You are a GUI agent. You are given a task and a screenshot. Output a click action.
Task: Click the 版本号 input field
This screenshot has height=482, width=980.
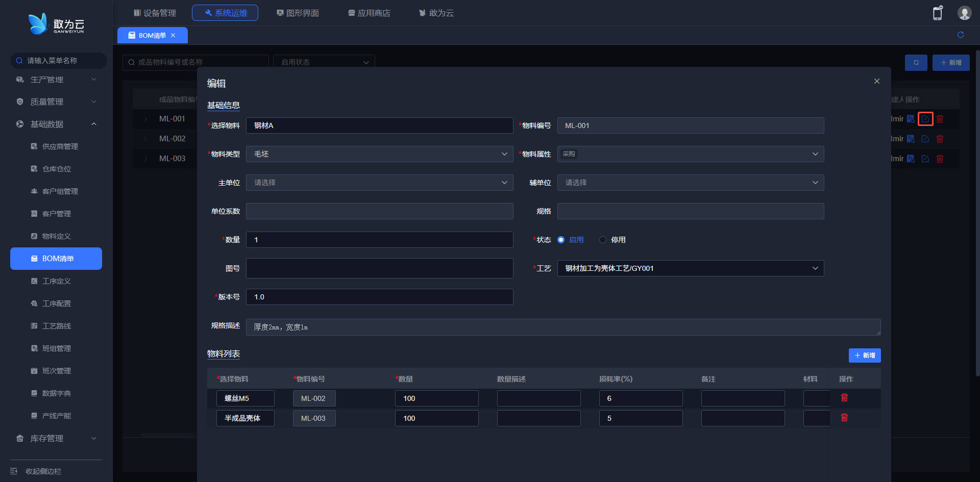tap(379, 297)
